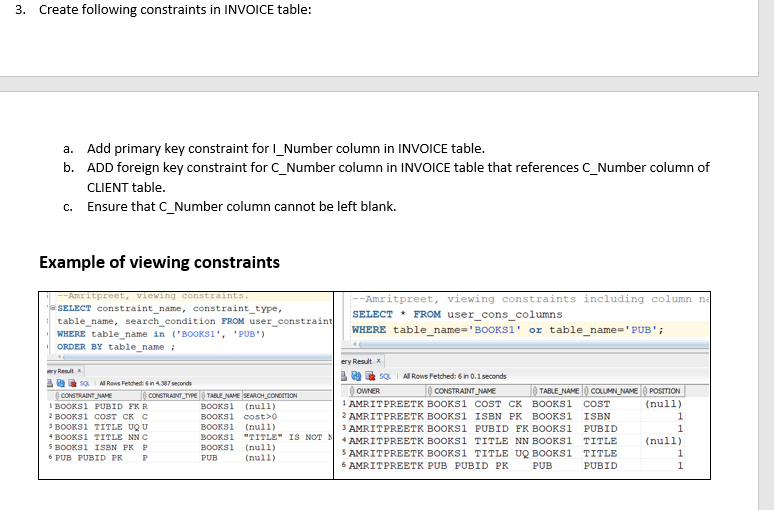Click horizontal scrollbar of left SQL editor
The height and width of the screenshot is (510, 774).
coord(195,356)
